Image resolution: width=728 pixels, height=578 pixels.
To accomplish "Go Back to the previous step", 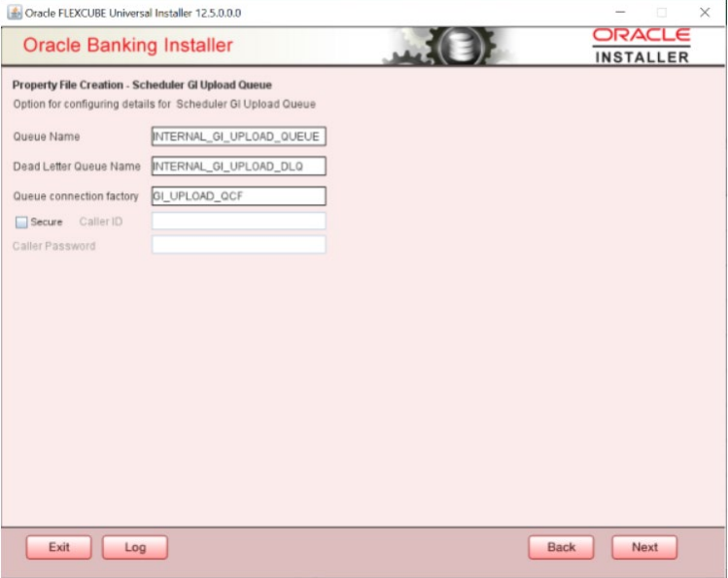I will pos(561,547).
